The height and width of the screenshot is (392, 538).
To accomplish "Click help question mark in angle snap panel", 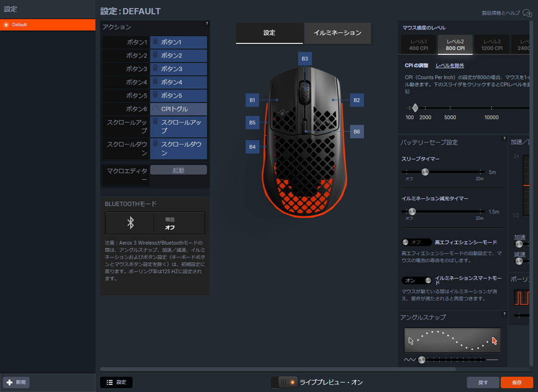I will pos(504,314).
